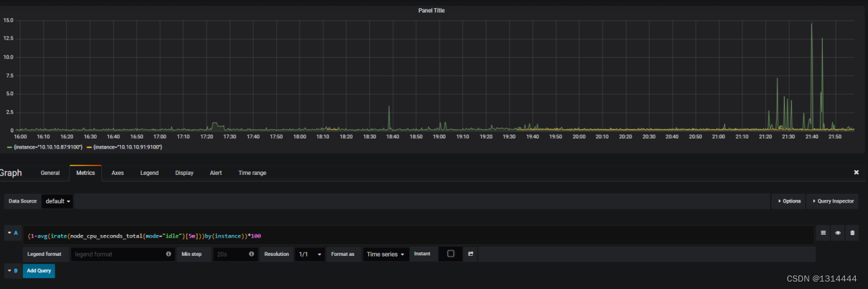Click the 18:40 time axis label
Viewport: 868px width, 289px height.
392,136
